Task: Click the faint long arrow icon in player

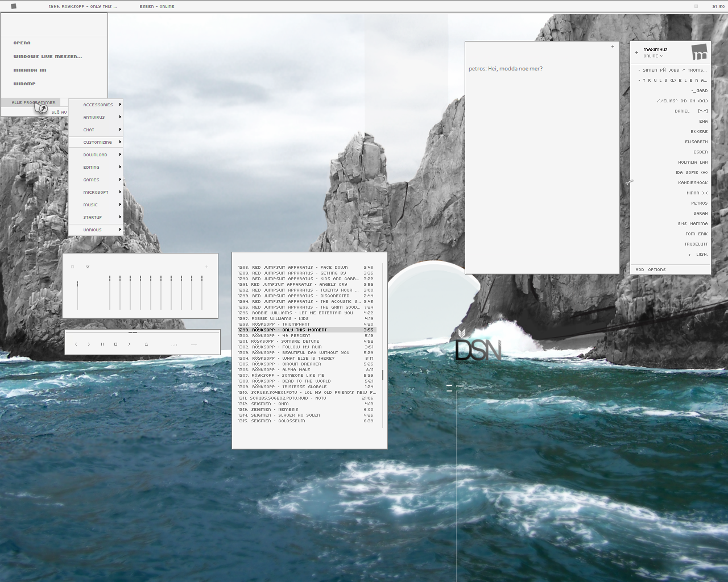Action: click(194, 344)
